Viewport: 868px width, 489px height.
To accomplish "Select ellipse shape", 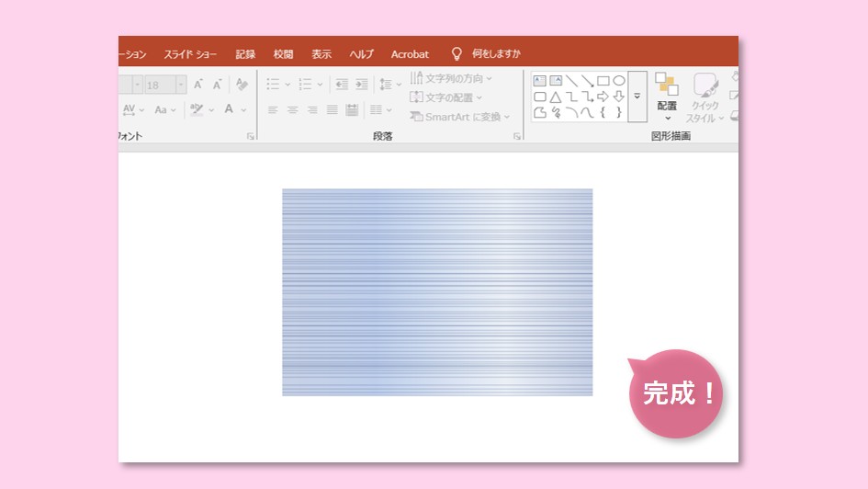I will pos(619,81).
